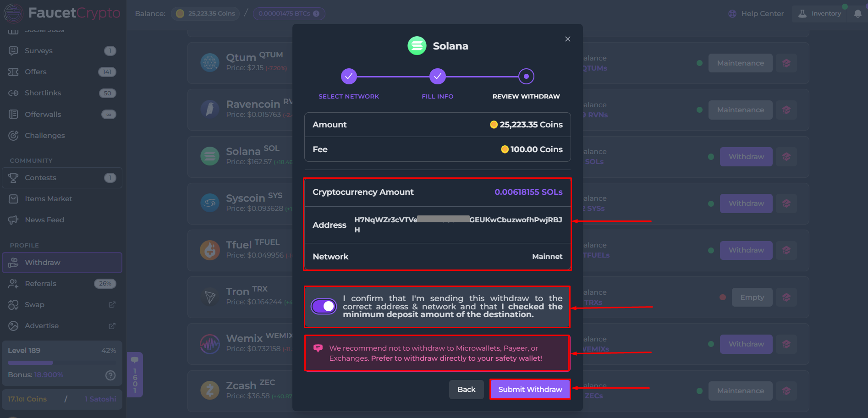
Task: Click the Mainnet network value
Action: [547, 257]
